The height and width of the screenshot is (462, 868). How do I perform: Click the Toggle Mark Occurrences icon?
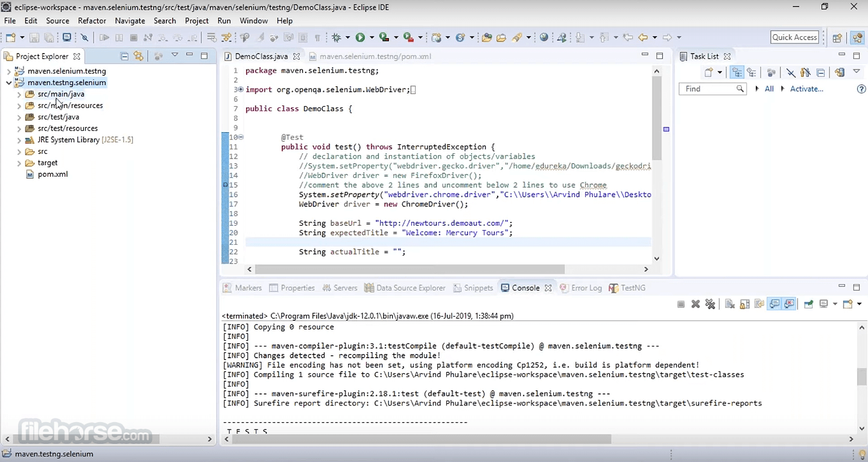pyautogui.click(x=259, y=37)
